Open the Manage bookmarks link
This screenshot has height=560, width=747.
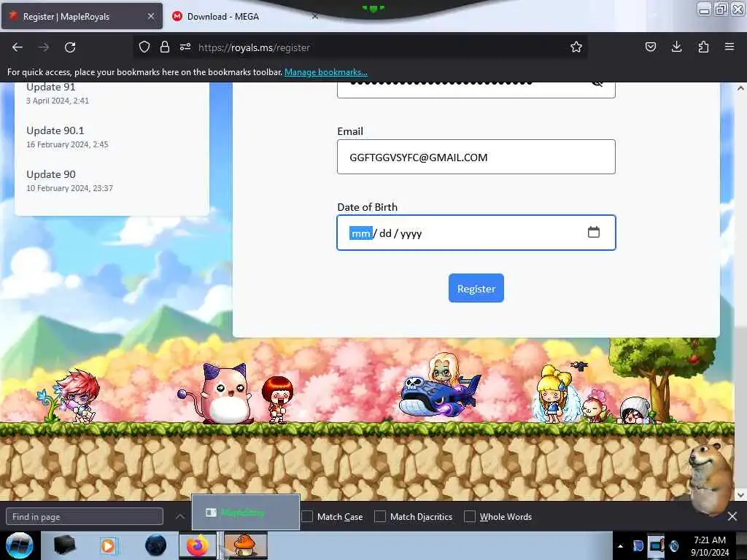pos(326,72)
